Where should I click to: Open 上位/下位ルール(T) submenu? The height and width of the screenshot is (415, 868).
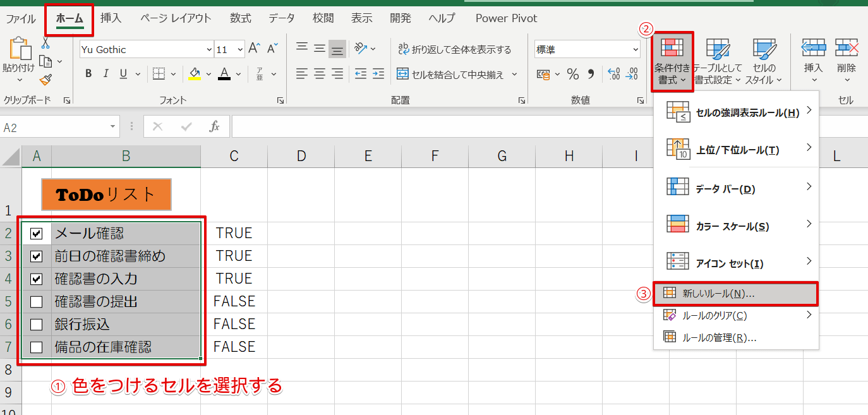pyautogui.click(x=736, y=150)
